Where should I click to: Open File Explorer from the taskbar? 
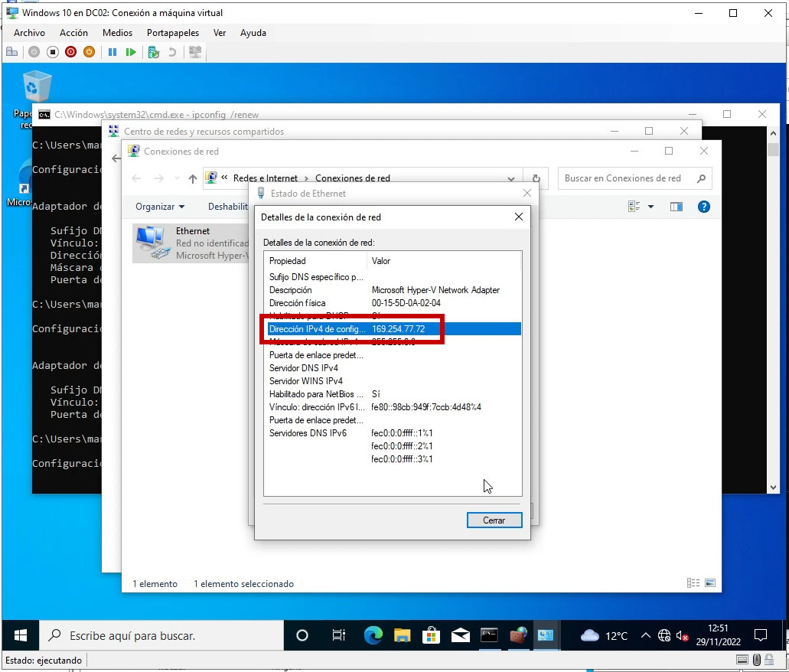tap(402, 635)
